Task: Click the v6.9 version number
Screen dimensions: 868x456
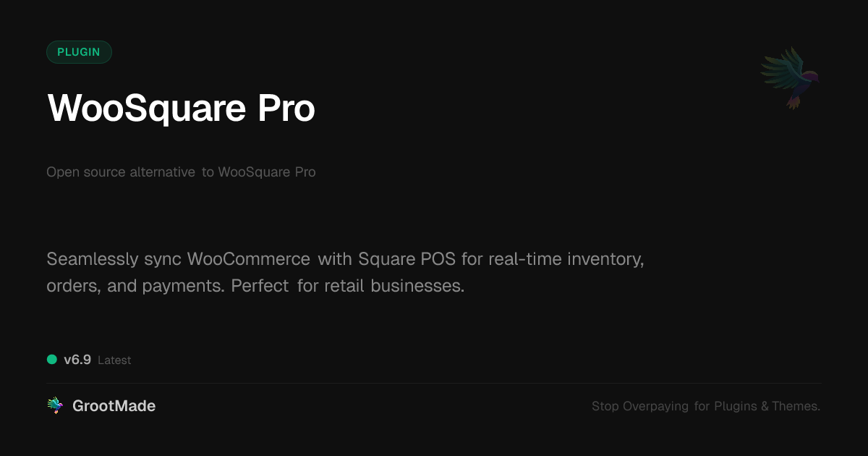Action: pyautogui.click(x=77, y=360)
